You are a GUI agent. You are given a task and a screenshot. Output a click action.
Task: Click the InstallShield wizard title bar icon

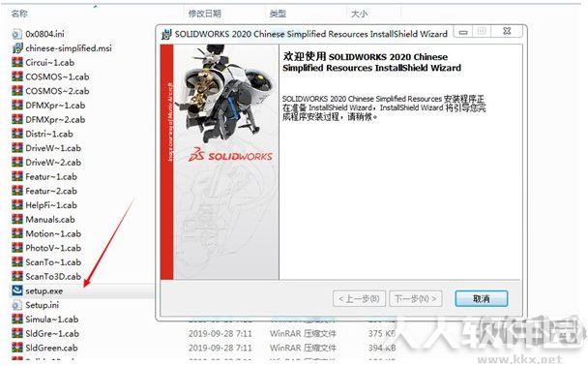pyautogui.click(x=166, y=34)
